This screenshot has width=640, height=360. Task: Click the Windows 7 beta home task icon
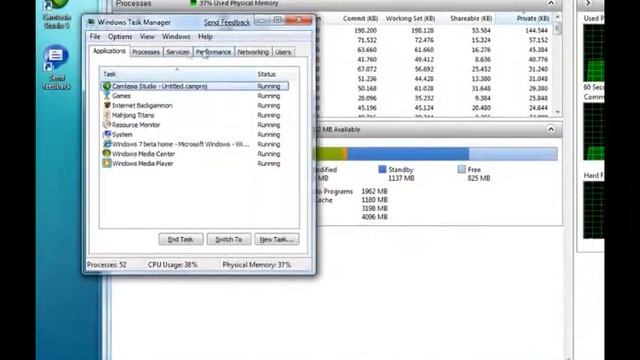(x=107, y=144)
